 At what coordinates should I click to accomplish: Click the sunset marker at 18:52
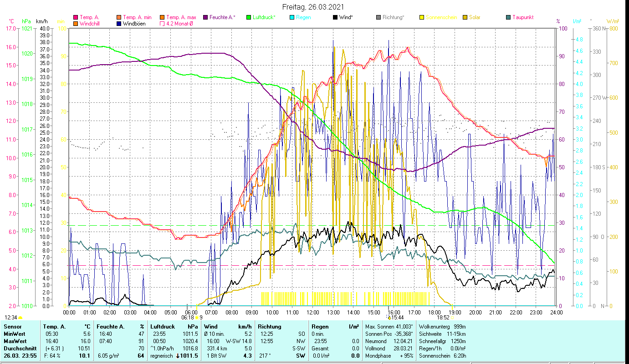click(x=452, y=318)
